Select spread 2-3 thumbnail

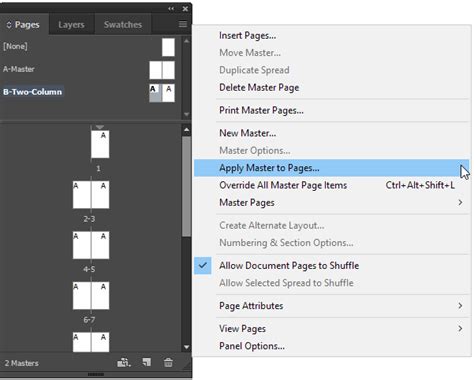(91, 195)
